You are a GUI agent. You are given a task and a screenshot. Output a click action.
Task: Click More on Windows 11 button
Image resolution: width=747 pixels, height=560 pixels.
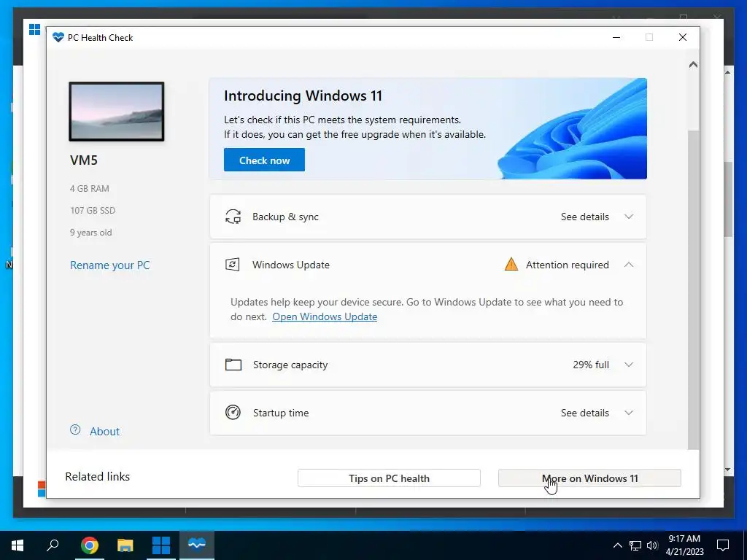coord(589,478)
